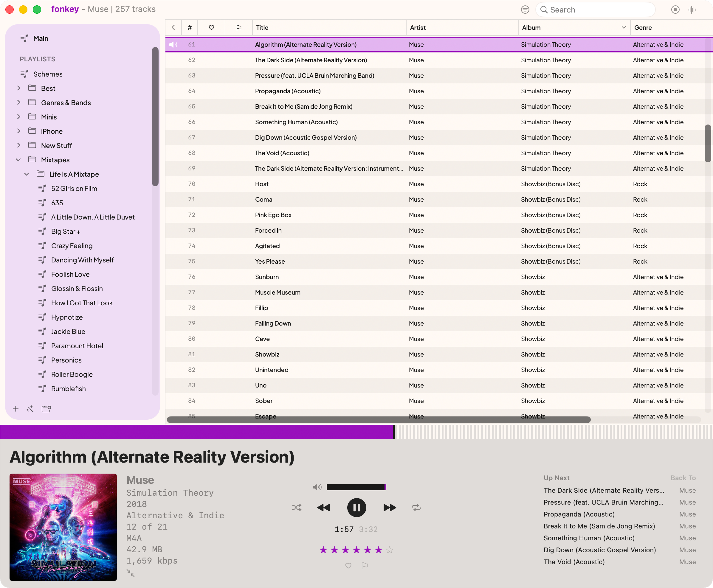Click the speaker icon on row 61
The width and height of the screenshot is (713, 588).
click(173, 44)
